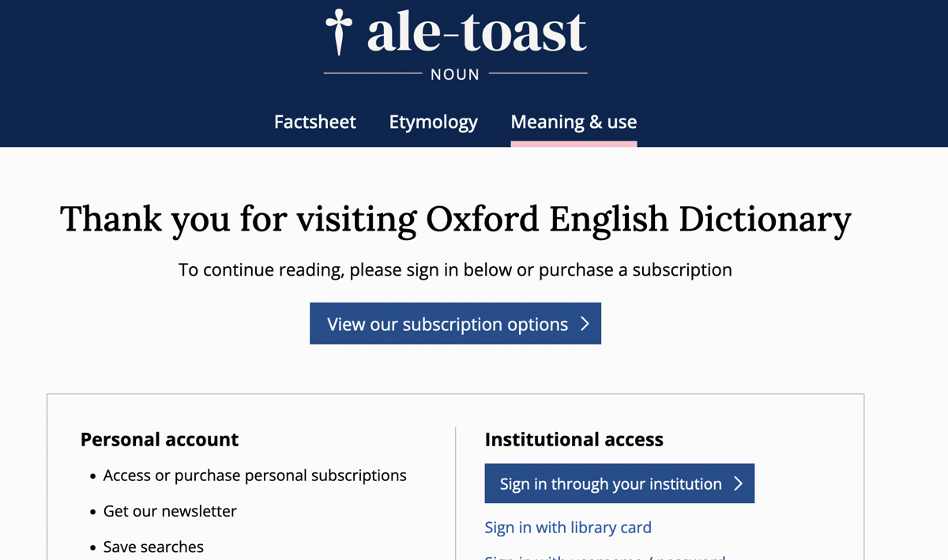
Task: Follow the Sign in with library card link
Action: 568,527
